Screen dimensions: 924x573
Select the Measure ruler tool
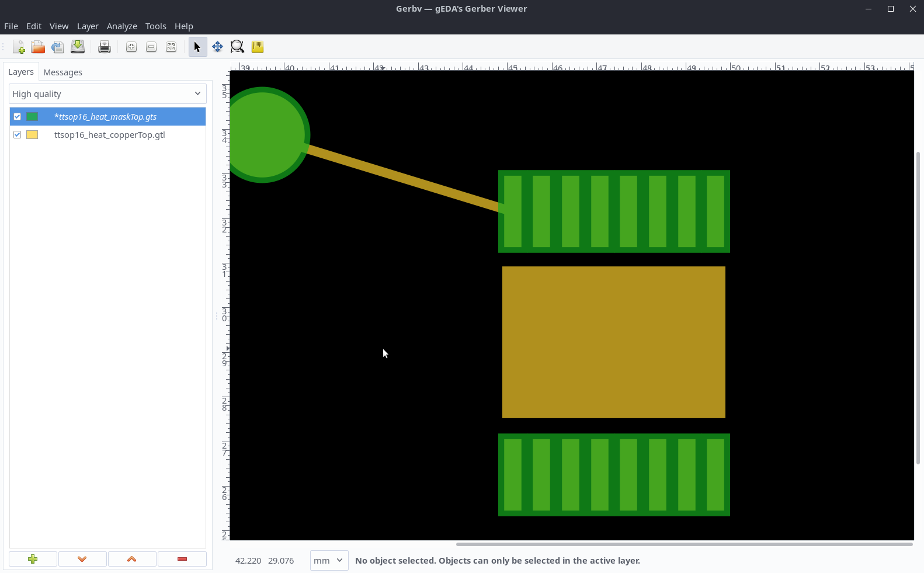(258, 47)
